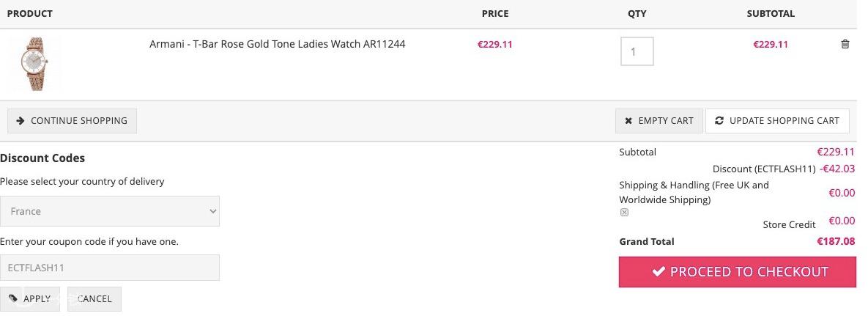
Task: Open the France delivery country dropdown
Action: tap(110, 211)
